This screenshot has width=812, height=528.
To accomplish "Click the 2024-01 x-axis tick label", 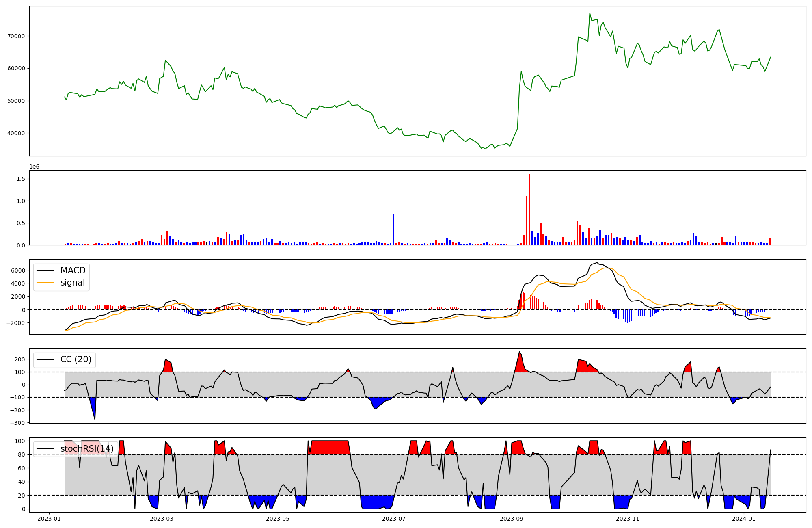I will click(x=744, y=519).
